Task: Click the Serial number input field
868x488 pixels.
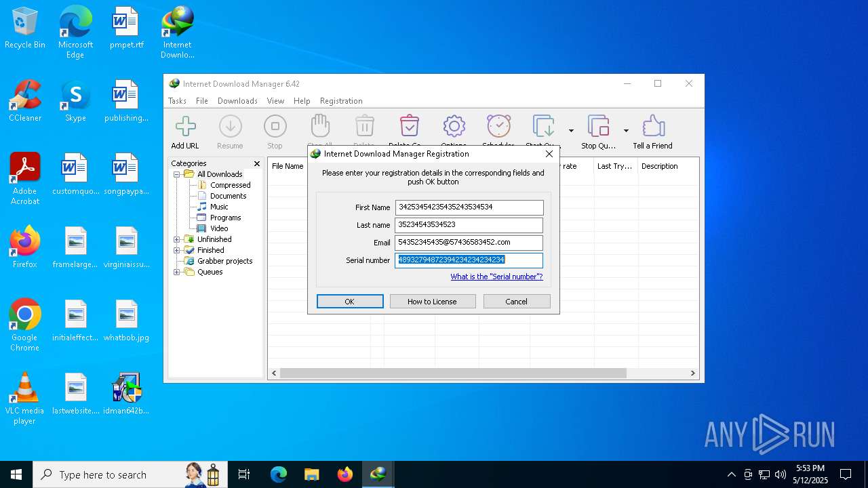Action: click(x=469, y=260)
